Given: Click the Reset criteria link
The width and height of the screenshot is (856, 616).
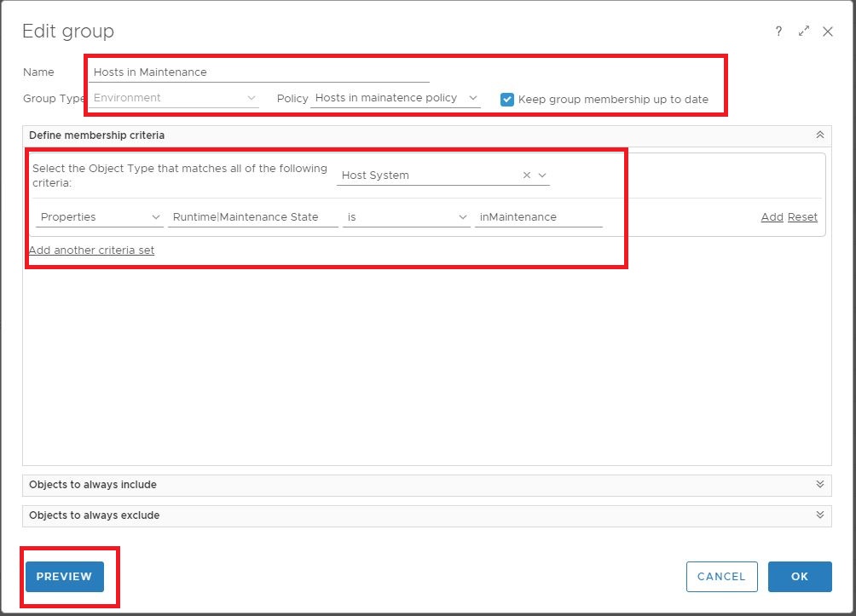Looking at the screenshot, I should [802, 217].
